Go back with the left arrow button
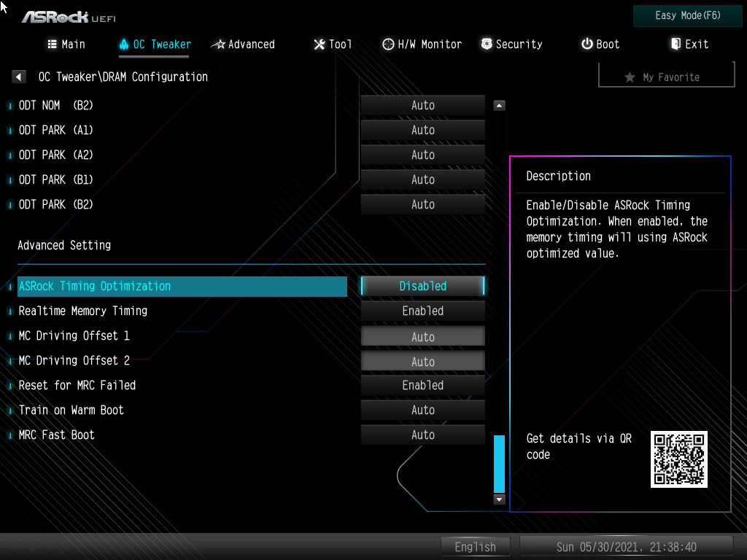Image resolution: width=747 pixels, height=560 pixels. 18,77
